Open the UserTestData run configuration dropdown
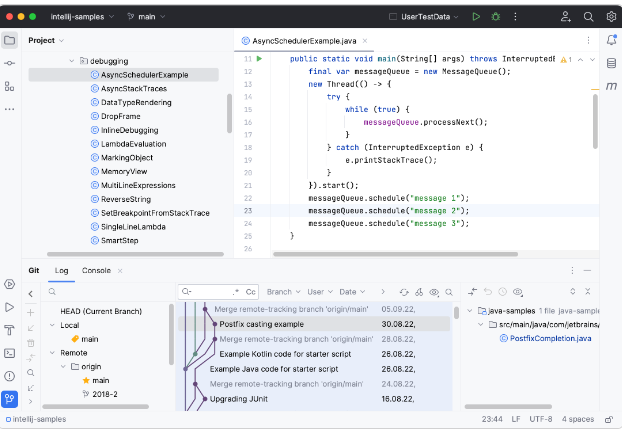The width and height of the screenshot is (622, 433). (x=423, y=17)
